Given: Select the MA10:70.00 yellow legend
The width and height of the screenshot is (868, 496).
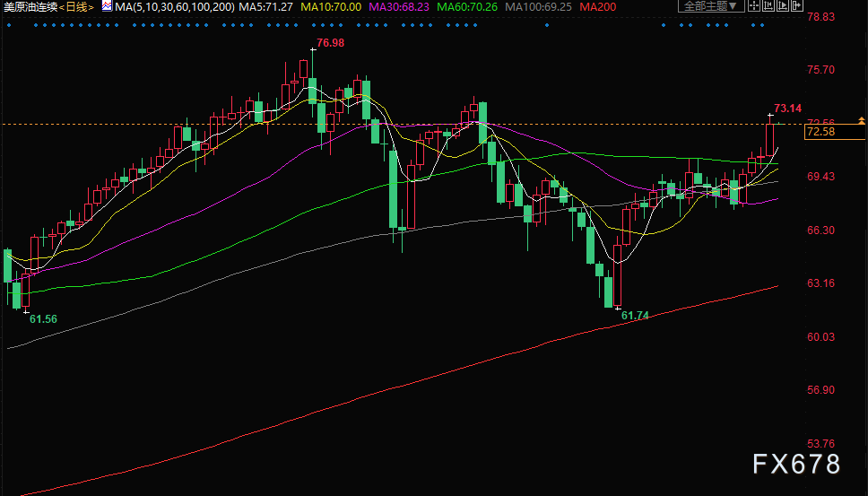Looking at the screenshot, I should pos(331,8).
